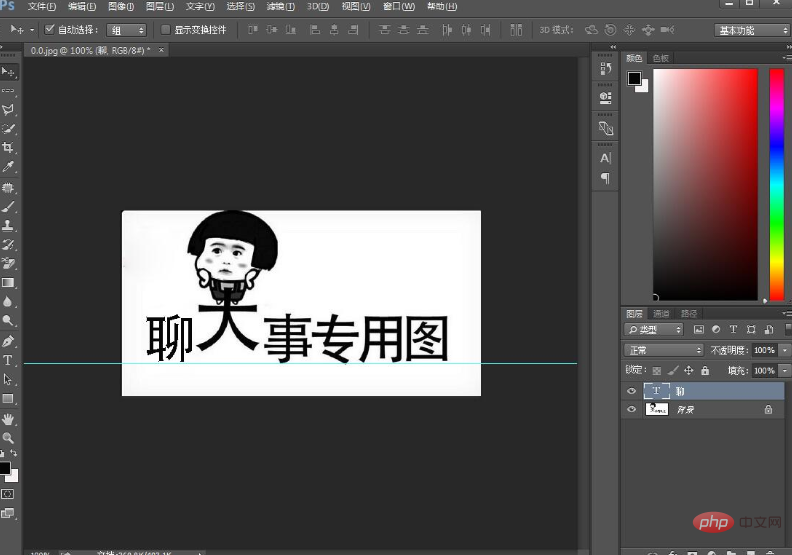Select the Gradient tool
792x555 pixels.
(8, 282)
